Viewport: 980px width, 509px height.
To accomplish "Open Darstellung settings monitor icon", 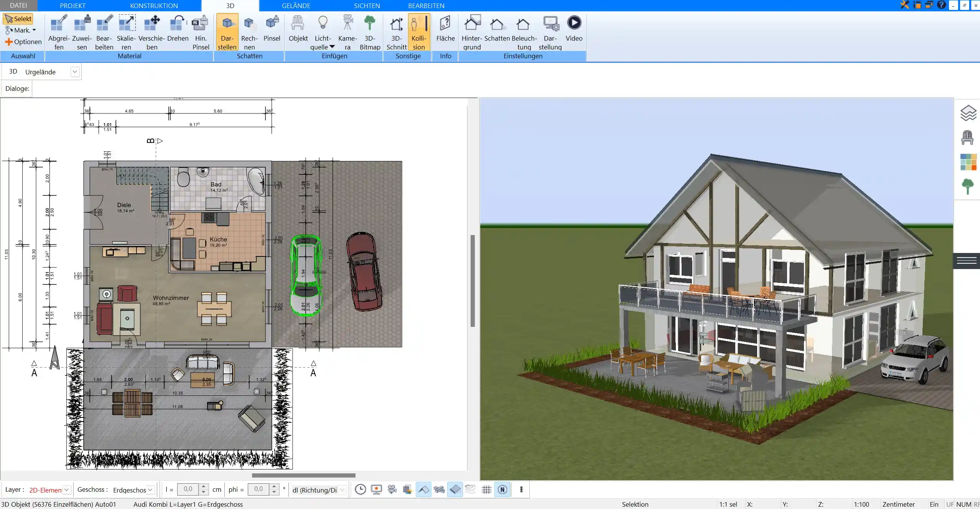I will click(550, 32).
